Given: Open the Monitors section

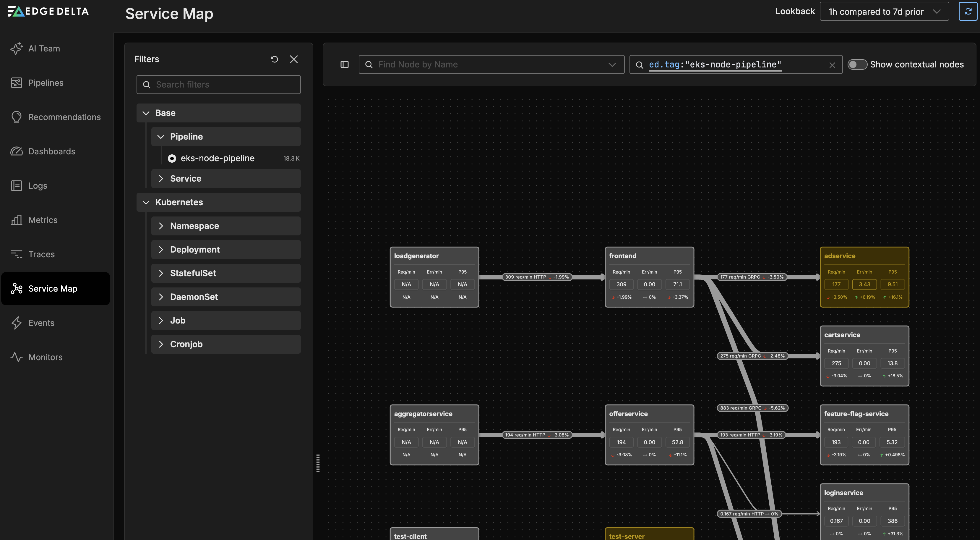Looking at the screenshot, I should point(45,357).
